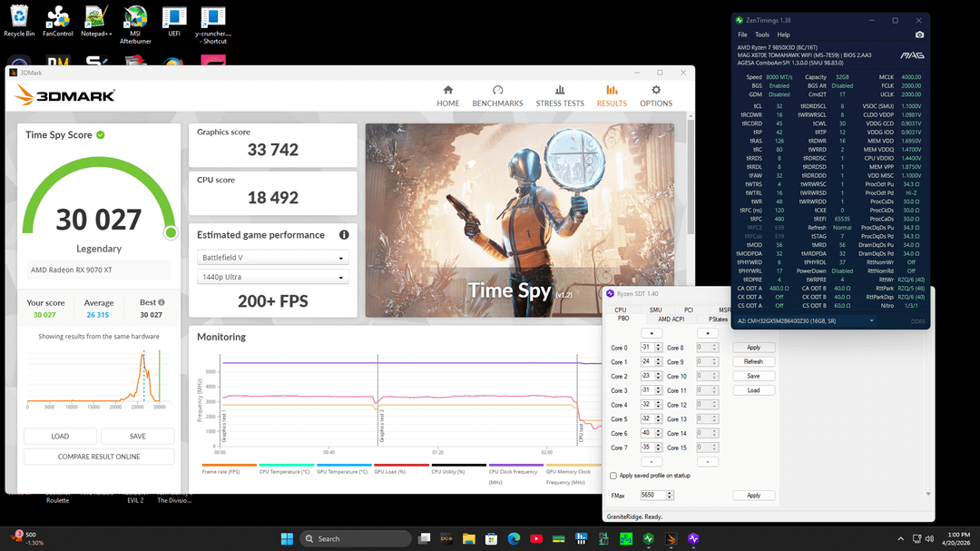Open the 3DMark Options gear
The image size is (980, 551).
[655, 95]
